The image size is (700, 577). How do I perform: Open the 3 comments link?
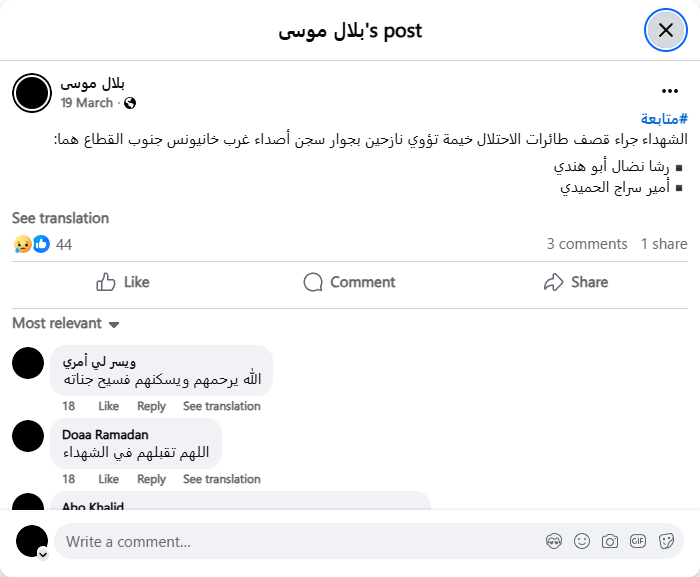tap(587, 244)
